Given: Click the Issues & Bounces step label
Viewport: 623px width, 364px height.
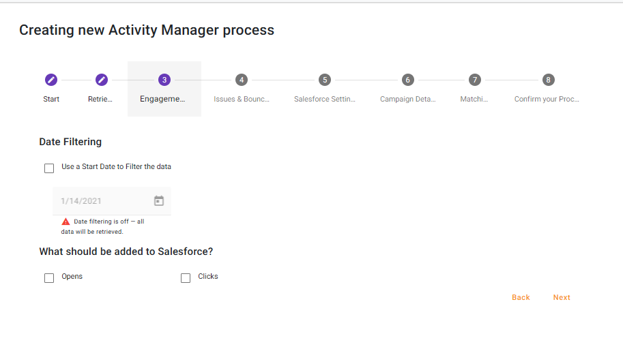Looking at the screenshot, I should click(242, 99).
